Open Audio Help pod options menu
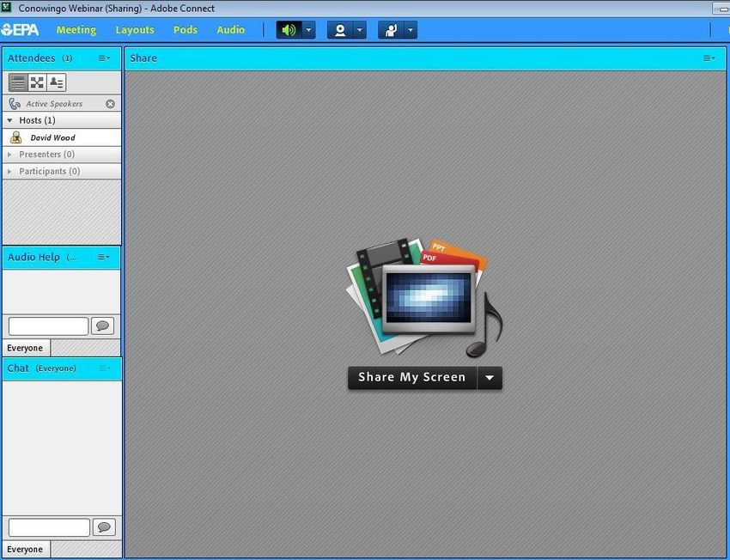Screen dimensions: 730x560 (103, 257)
